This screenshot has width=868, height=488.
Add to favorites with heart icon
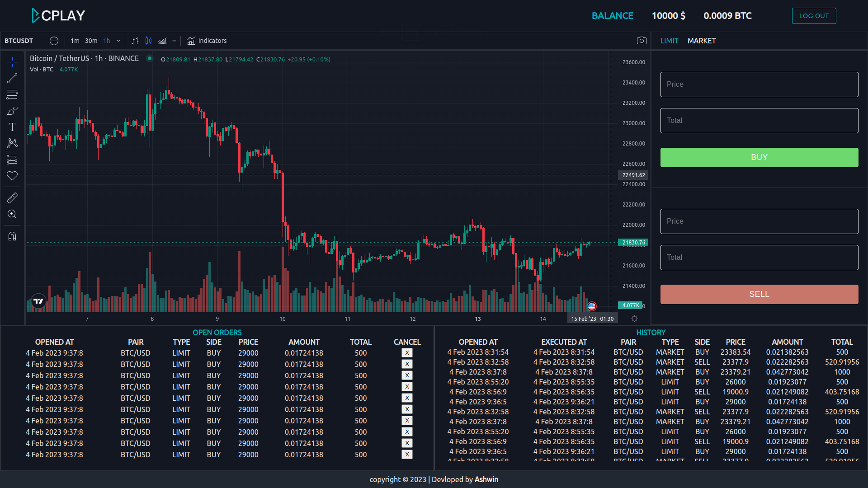pos(12,176)
